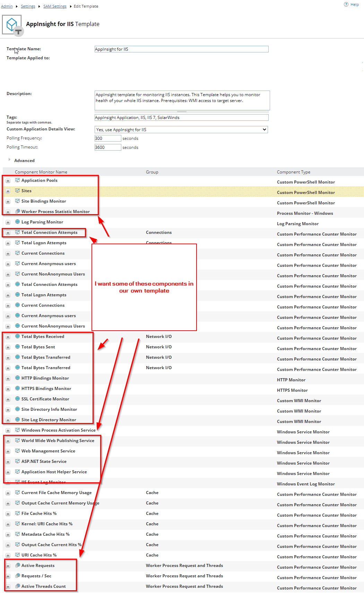Image resolution: width=364 pixels, height=593 pixels.
Task: Click the Active Requests Worker Process group cell
Action: point(184,565)
